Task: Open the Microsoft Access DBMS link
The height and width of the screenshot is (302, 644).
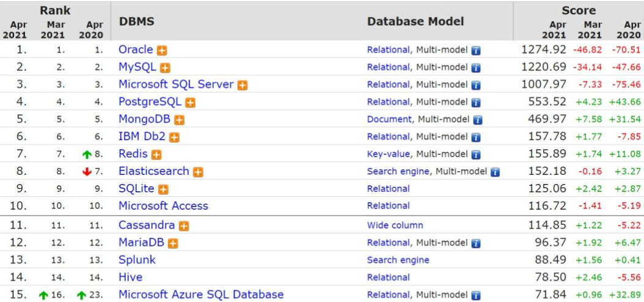Action: [x=164, y=205]
